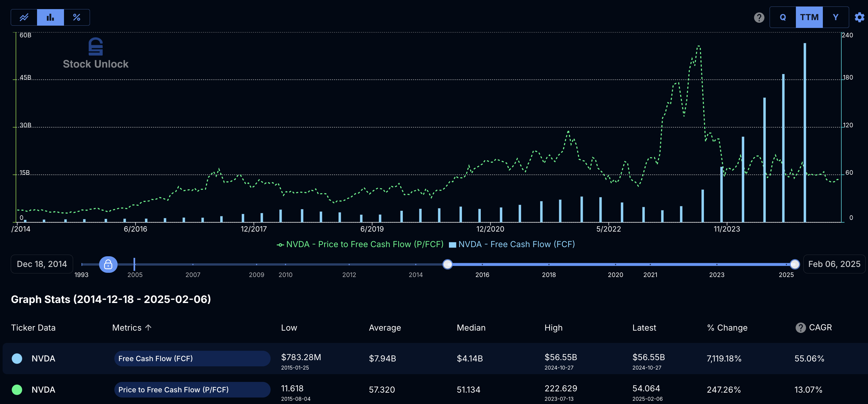Click the FCF % change value 7,119.18%
Screen dimensions: 868x404
724,359
